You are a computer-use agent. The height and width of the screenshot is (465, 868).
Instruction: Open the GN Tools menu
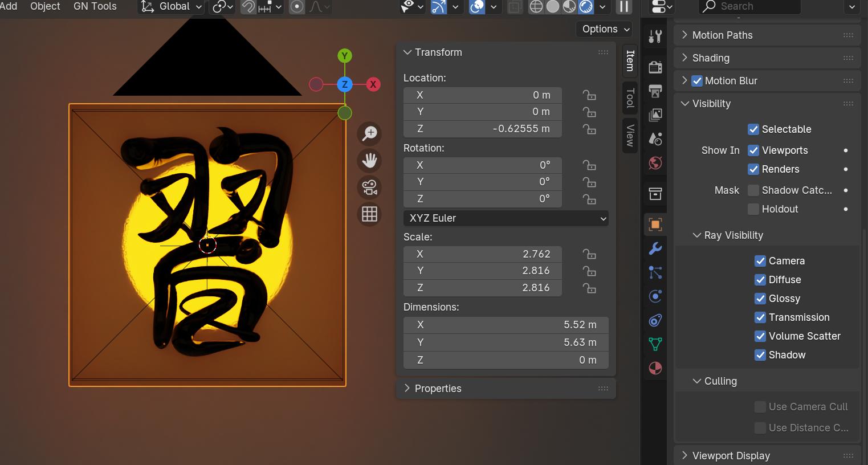95,6
